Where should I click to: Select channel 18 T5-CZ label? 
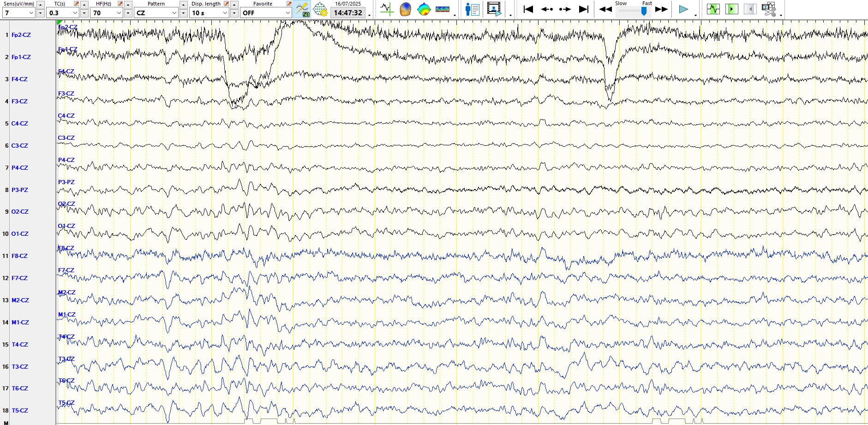pyautogui.click(x=20, y=411)
